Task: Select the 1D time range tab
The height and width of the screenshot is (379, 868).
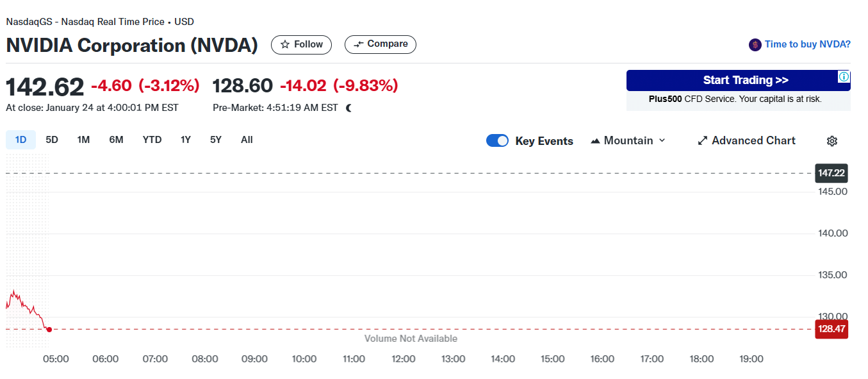Action: [x=20, y=140]
